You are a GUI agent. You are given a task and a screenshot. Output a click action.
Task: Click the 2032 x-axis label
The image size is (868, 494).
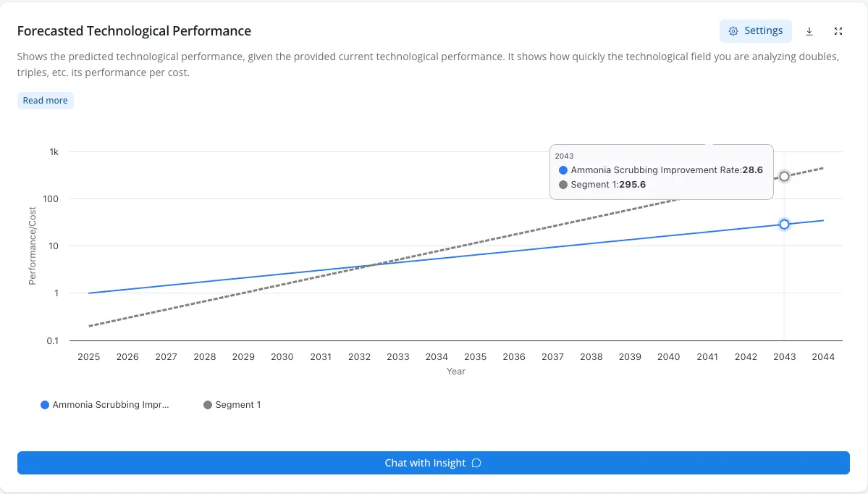[x=359, y=356]
